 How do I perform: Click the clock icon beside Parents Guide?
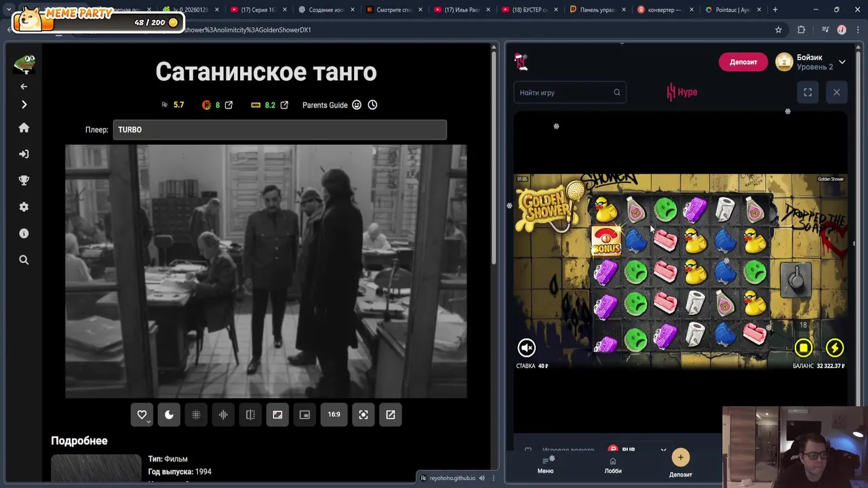coord(372,105)
